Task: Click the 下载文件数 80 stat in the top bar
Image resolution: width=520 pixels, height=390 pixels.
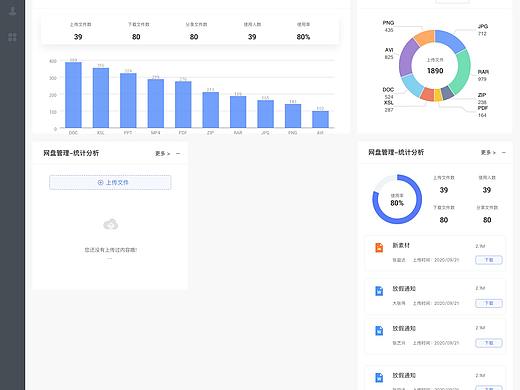Action: 138,31
